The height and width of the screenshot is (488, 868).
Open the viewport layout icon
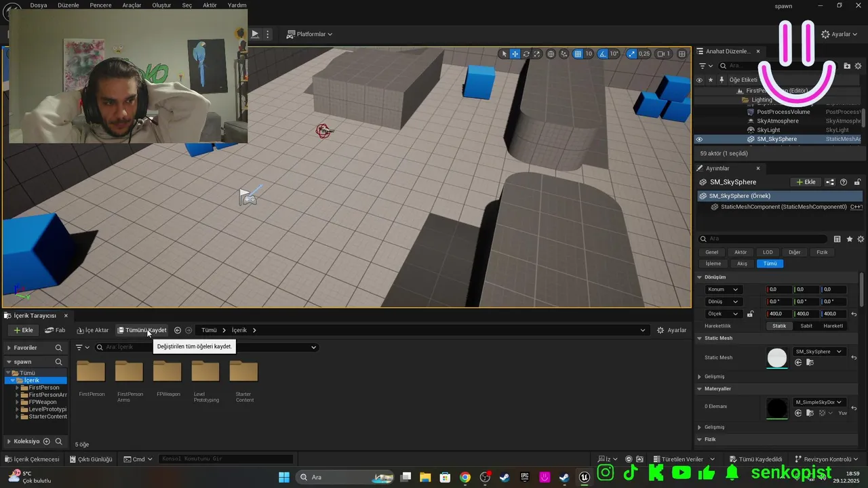pyautogui.click(x=682, y=54)
